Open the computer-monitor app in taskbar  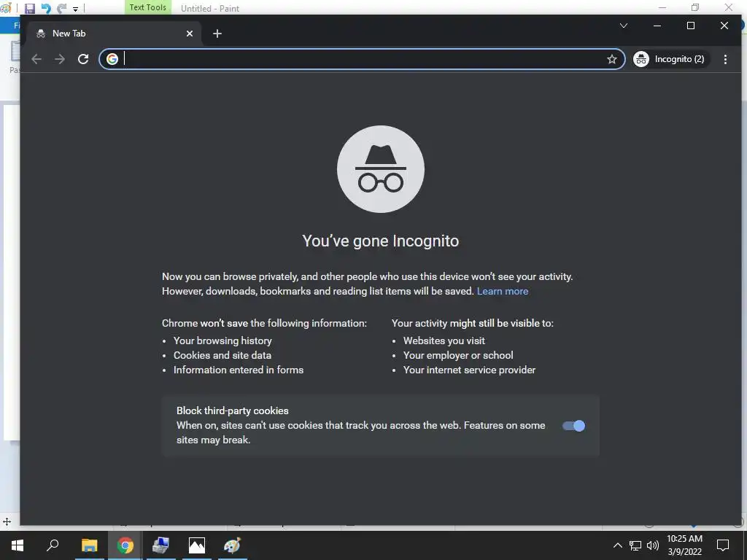(x=160, y=545)
